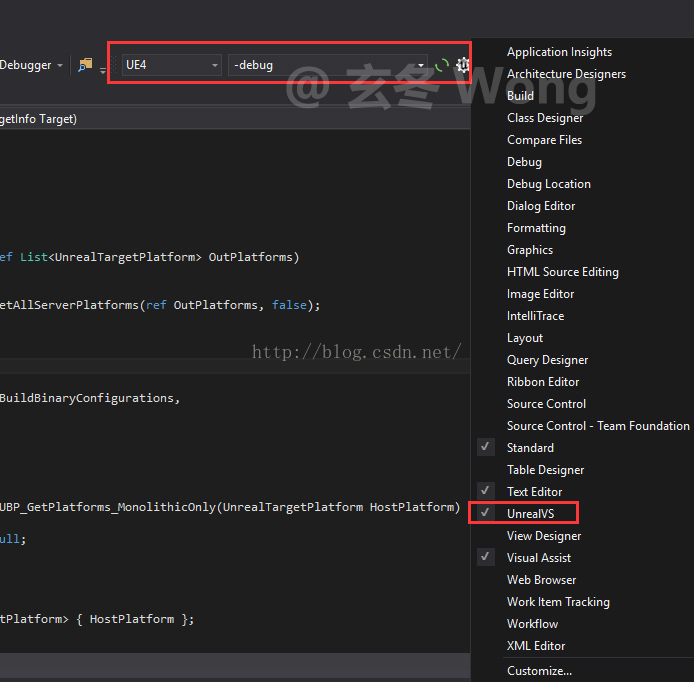
Task: Show the Image Editor toolbar
Action: (x=540, y=294)
